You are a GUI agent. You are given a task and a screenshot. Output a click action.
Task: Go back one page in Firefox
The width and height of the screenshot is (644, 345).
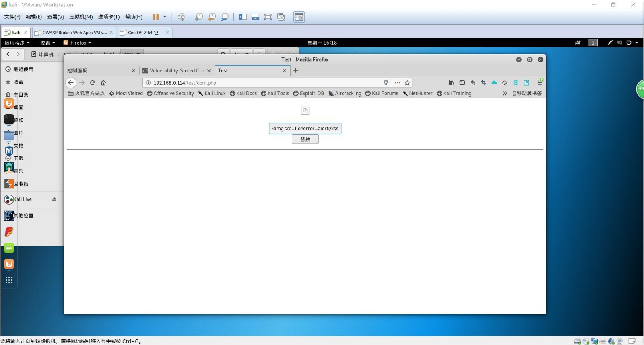click(x=71, y=83)
